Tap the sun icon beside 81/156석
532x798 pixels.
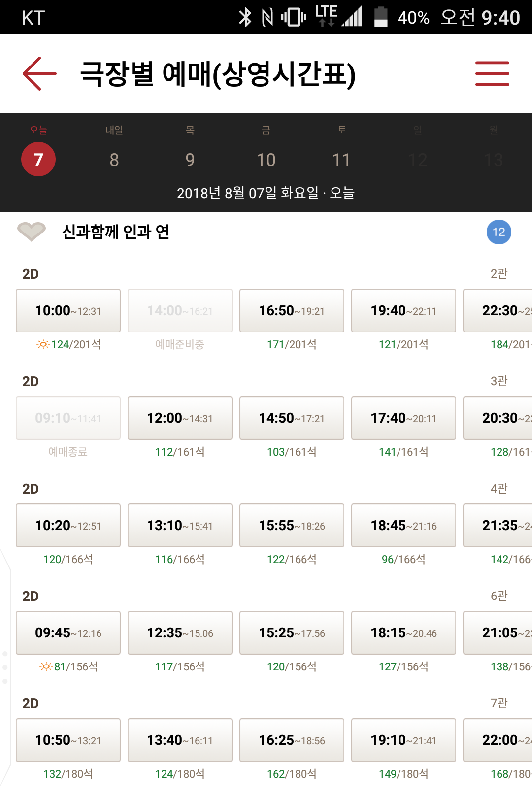click(46, 666)
